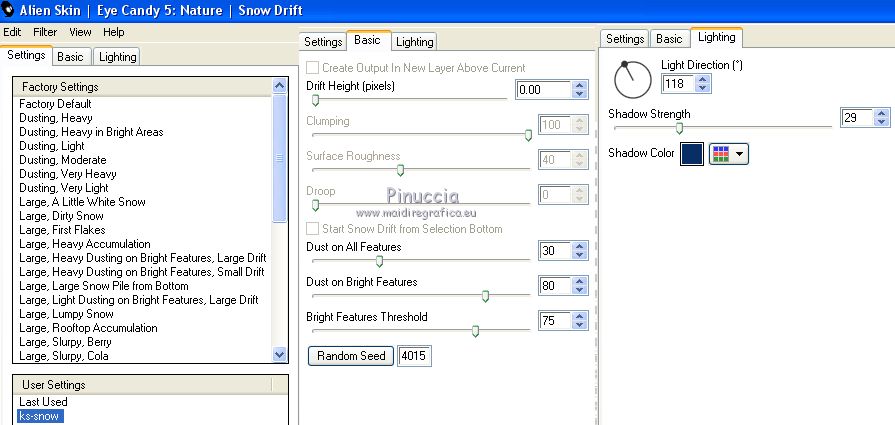895x425 pixels.
Task: Select the Factory Default preset
Action: (55, 104)
